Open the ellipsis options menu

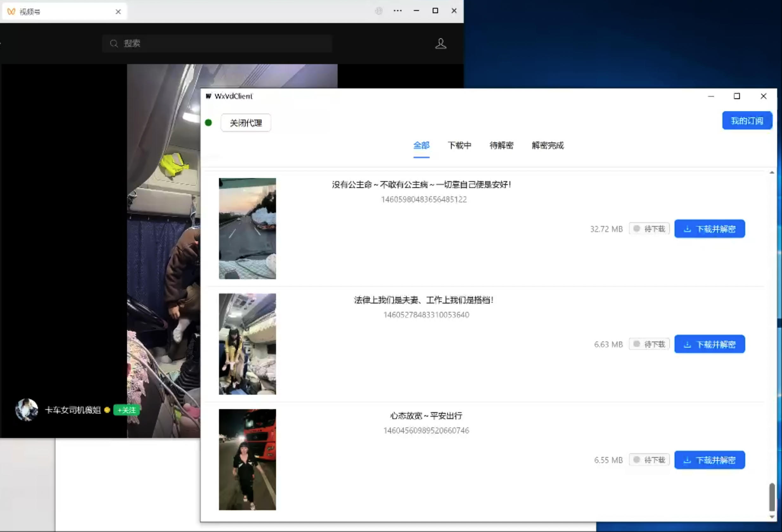pos(398,11)
